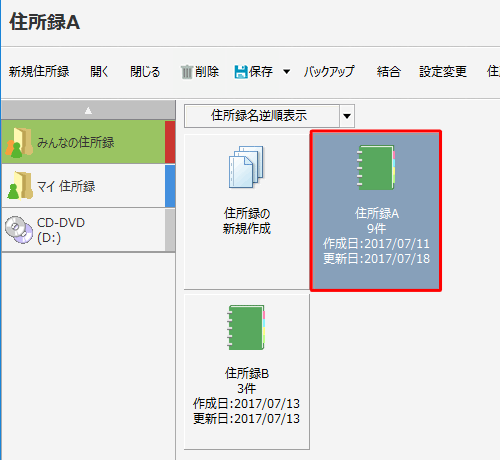The image size is (500, 460).
Task: Click the floppy disk save icon
Action: pos(241,72)
